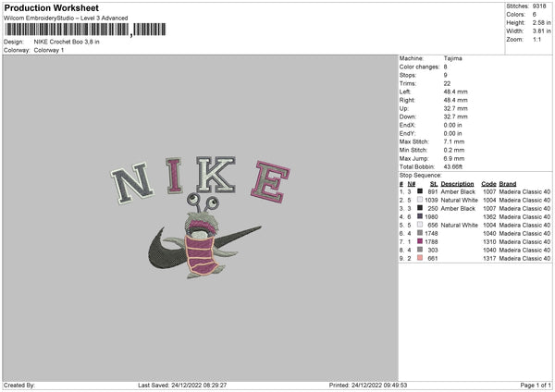Screen dimensions: 555x392
Task: Click 'Amber Black' in stop row 1
Action: click(458, 191)
